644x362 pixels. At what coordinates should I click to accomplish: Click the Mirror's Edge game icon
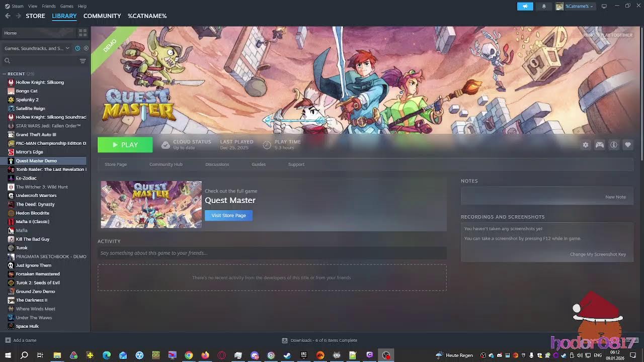pos(11,152)
